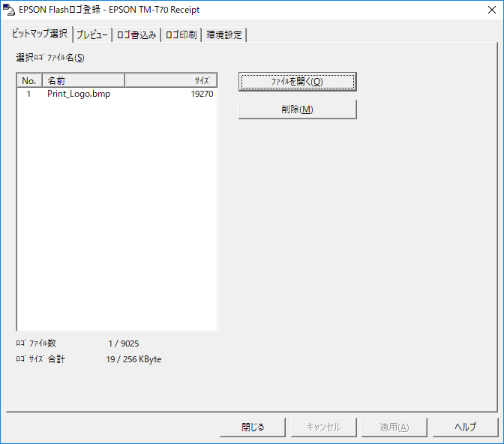Click the ファイルを開く(O) button
This screenshot has width=504, height=444.
297,82
